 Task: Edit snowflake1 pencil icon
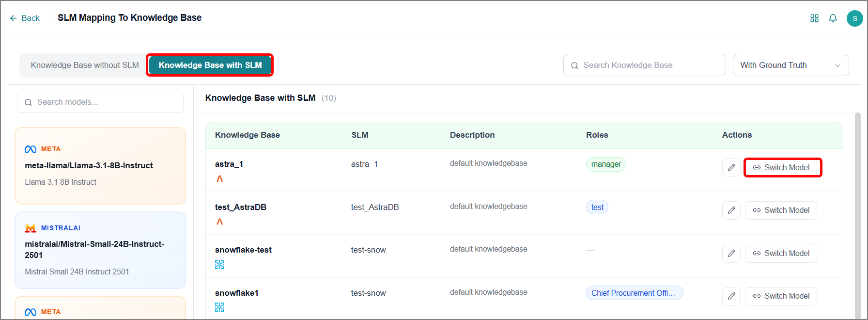731,296
